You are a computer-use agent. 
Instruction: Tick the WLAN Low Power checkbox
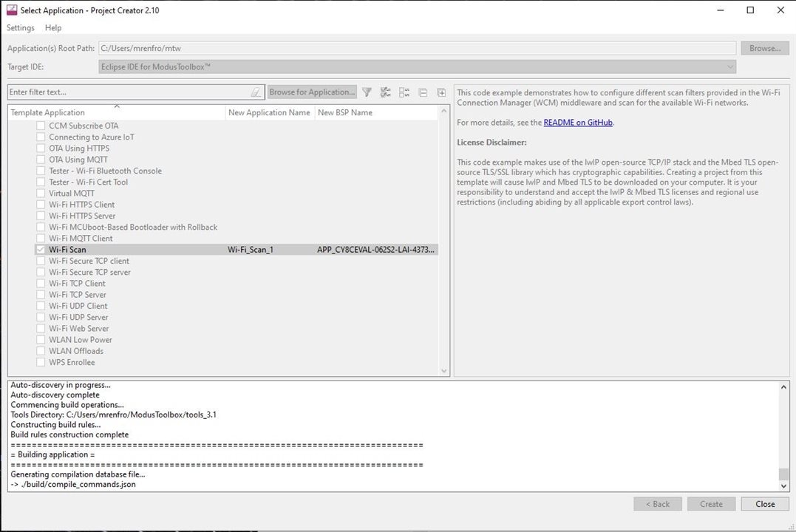tap(41, 340)
